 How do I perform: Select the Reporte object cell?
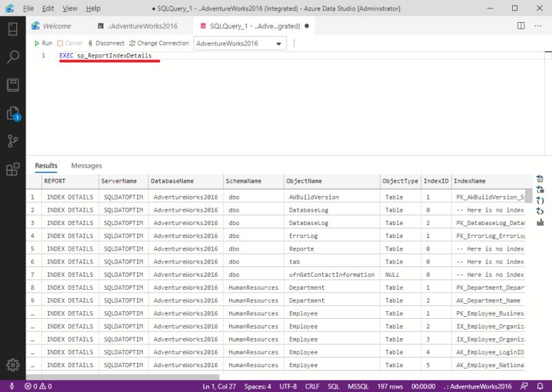[332, 249]
